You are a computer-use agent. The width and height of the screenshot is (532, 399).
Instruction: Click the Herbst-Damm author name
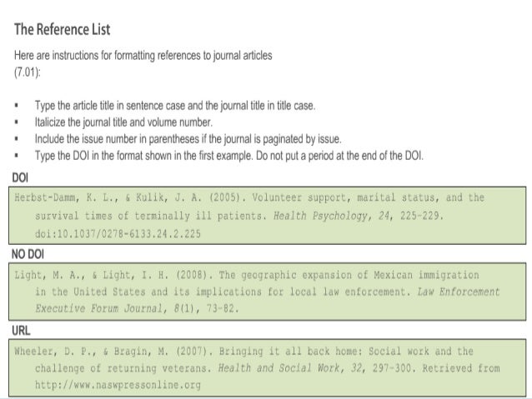[47, 197]
